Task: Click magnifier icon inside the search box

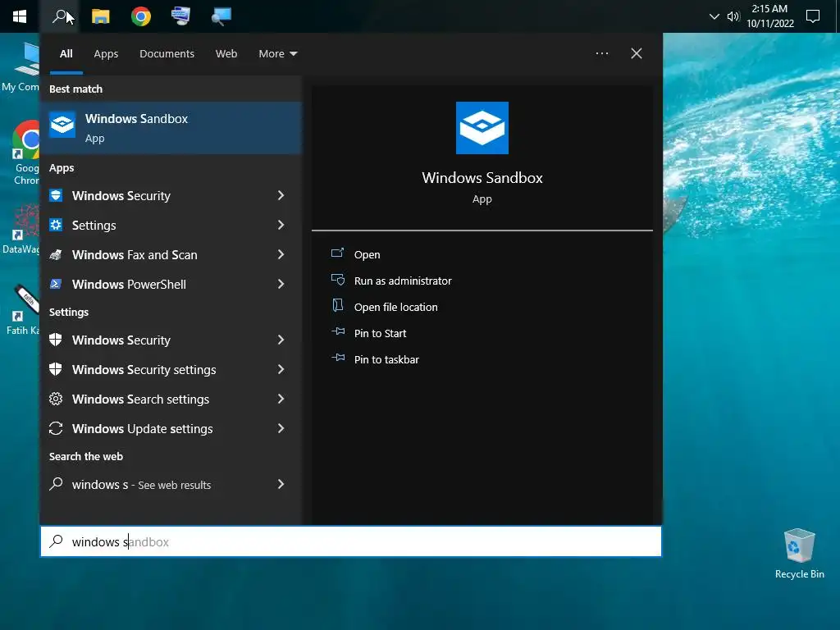Action: coord(56,541)
